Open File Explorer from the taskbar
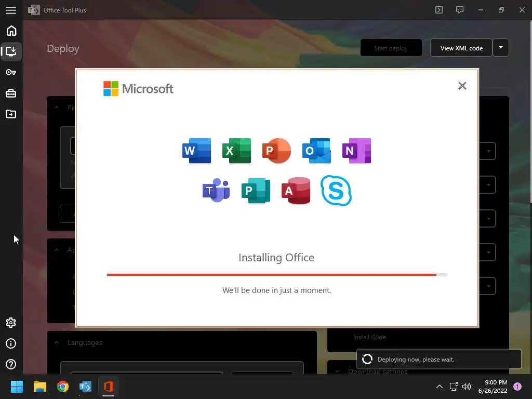 (39, 387)
